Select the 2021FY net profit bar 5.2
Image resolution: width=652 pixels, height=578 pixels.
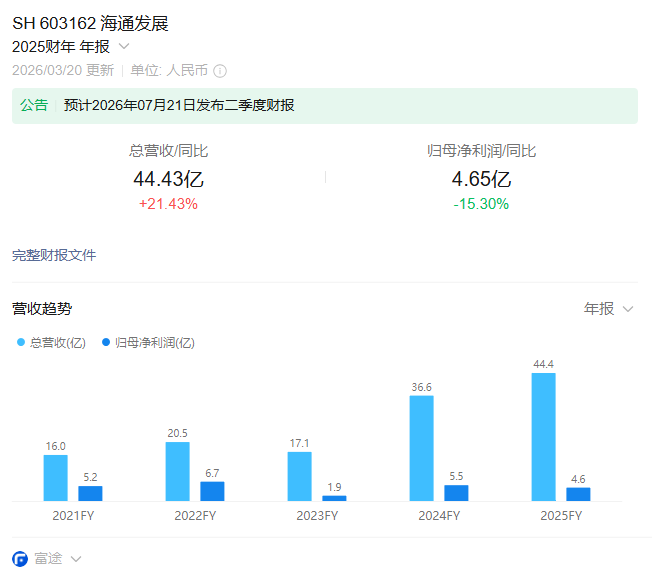(x=90, y=494)
